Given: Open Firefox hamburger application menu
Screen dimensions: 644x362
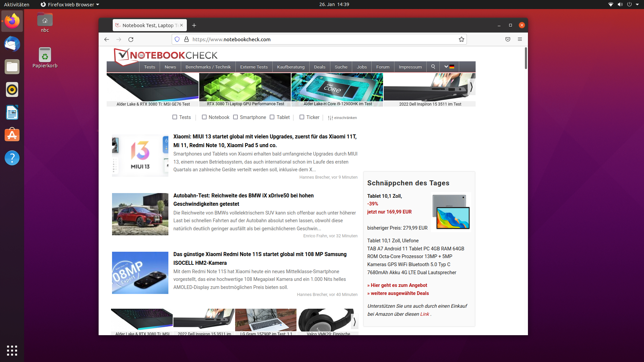Looking at the screenshot, I should (x=520, y=40).
